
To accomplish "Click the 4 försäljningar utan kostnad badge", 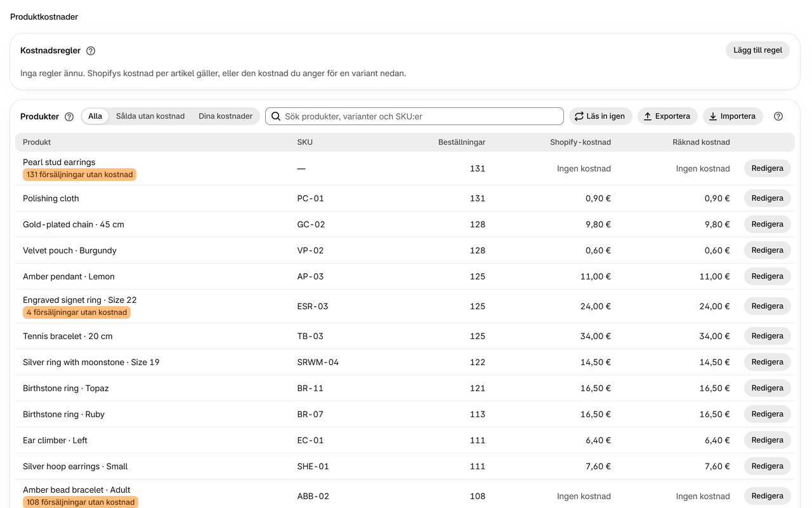I will tap(77, 312).
